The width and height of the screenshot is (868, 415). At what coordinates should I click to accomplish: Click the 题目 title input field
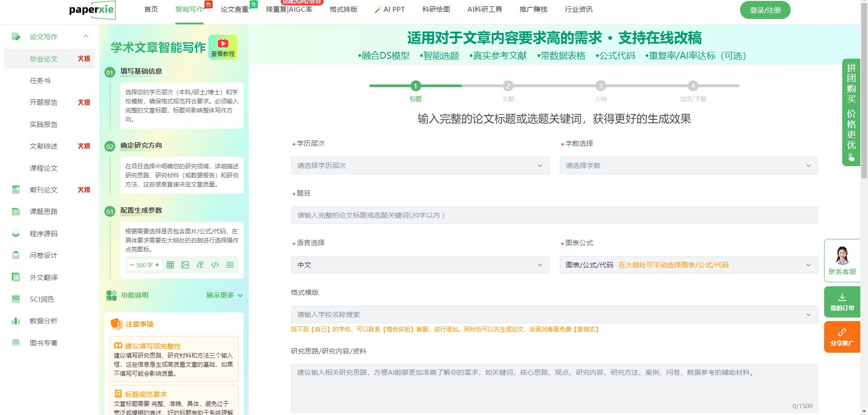coord(554,215)
